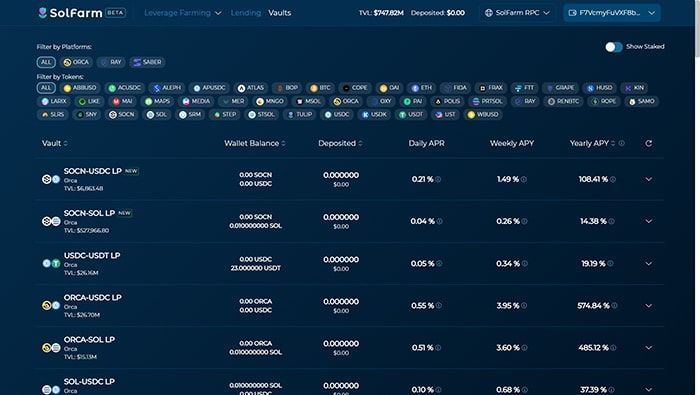Screen dimensions: 700x395
Task: Filter by the STEP token chip
Action: coord(225,115)
